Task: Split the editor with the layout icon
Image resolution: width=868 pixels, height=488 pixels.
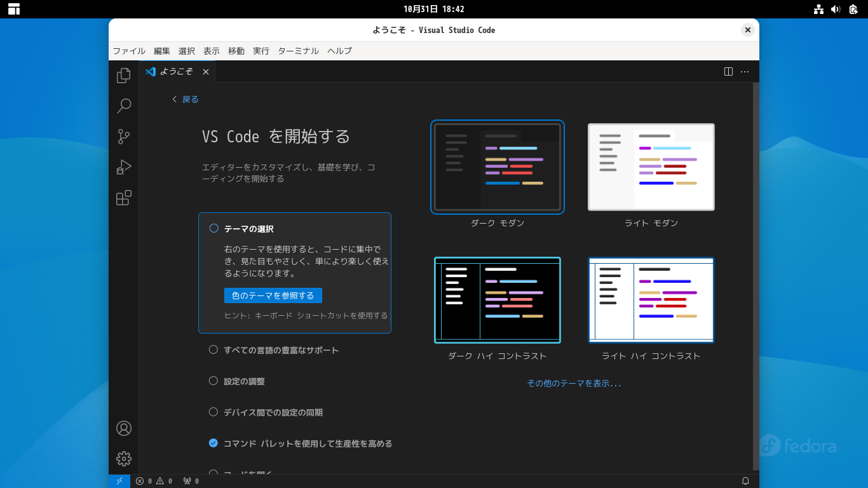Action: click(x=729, y=72)
